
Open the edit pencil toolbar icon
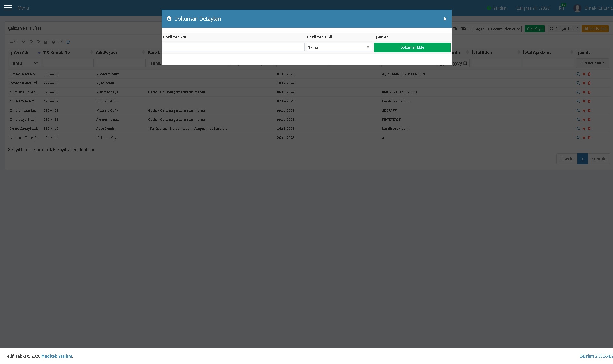[x=61, y=42]
